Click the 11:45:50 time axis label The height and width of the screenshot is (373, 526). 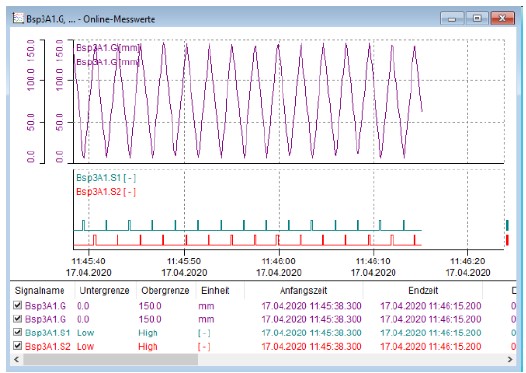pos(184,261)
